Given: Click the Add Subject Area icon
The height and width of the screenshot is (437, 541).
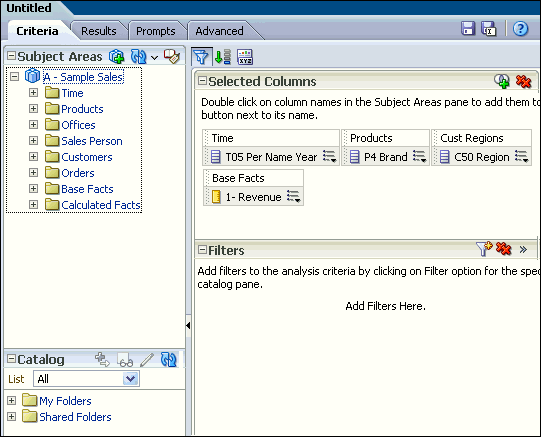Looking at the screenshot, I should tap(116, 57).
